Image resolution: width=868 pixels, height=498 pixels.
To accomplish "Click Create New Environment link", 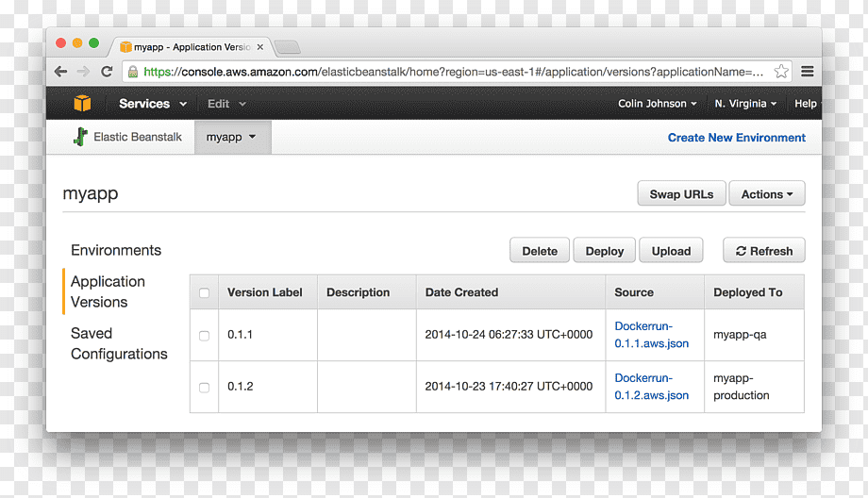I will pyautogui.click(x=736, y=138).
